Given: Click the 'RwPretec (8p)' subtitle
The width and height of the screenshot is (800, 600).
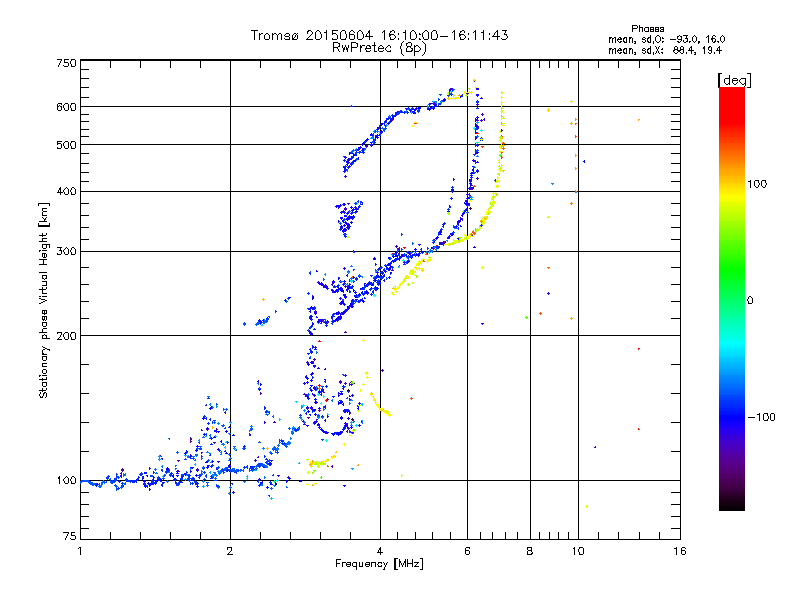Looking at the screenshot, I should [379, 48].
